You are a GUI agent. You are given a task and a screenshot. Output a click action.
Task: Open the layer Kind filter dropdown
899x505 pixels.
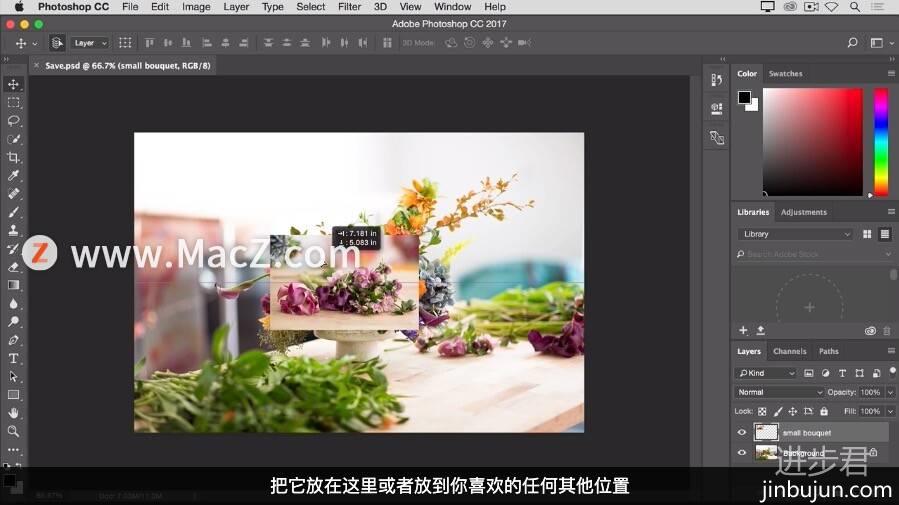tap(766, 373)
